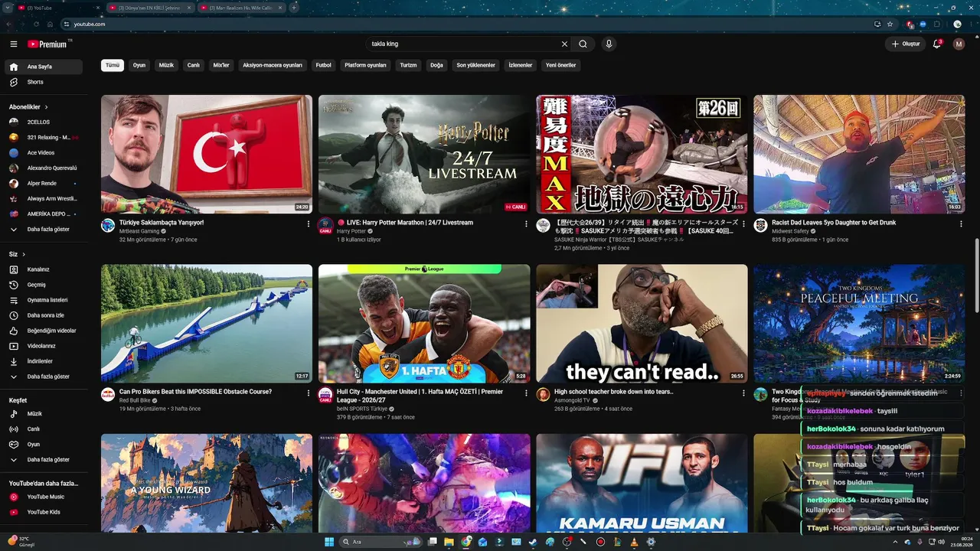Select the Son yüklenenler chip

(476, 65)
